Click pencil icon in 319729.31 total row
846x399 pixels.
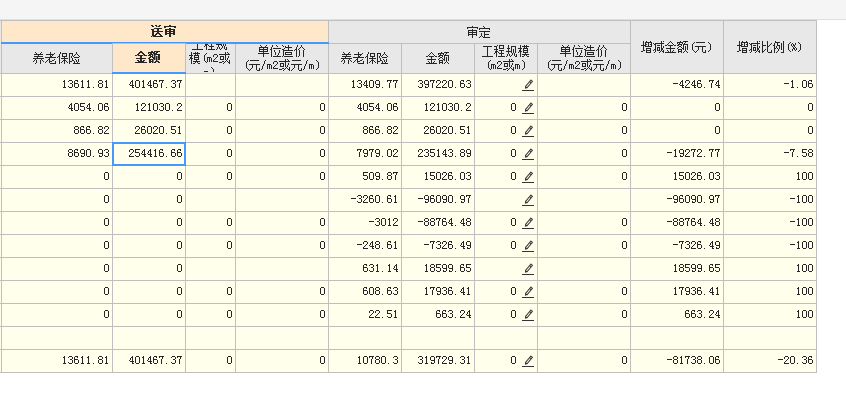point(528,361)
